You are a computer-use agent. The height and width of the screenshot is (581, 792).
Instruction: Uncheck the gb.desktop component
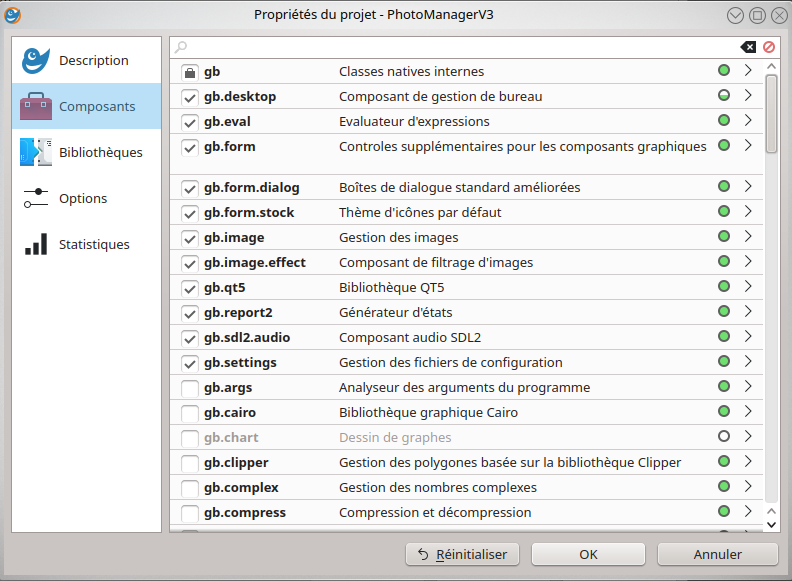(x=189, y=98)
